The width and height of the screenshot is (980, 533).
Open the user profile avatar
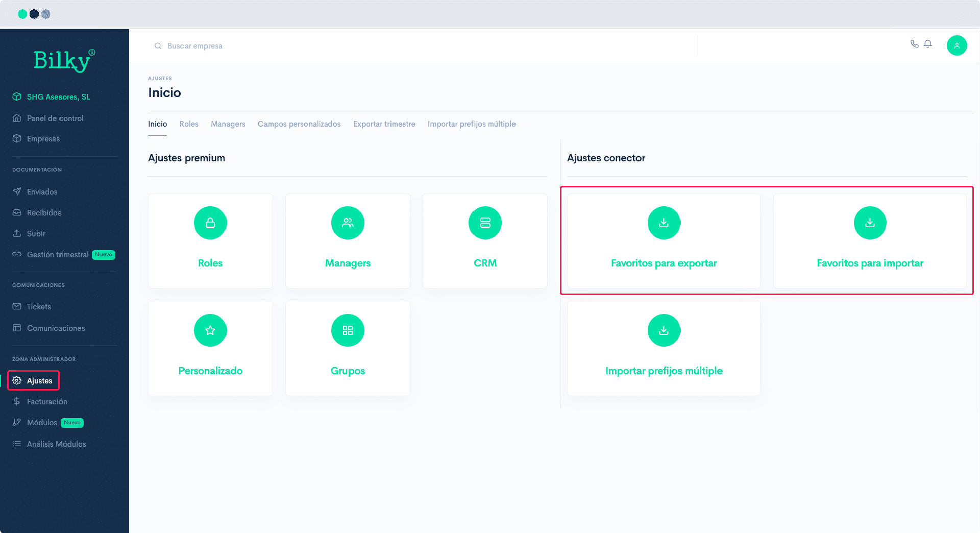coord(957,45)
